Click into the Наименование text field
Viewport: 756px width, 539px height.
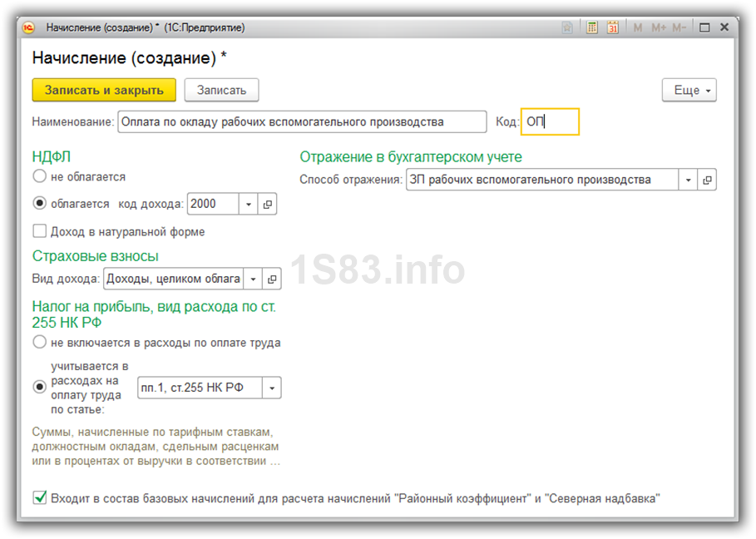(x=301, y=121)
